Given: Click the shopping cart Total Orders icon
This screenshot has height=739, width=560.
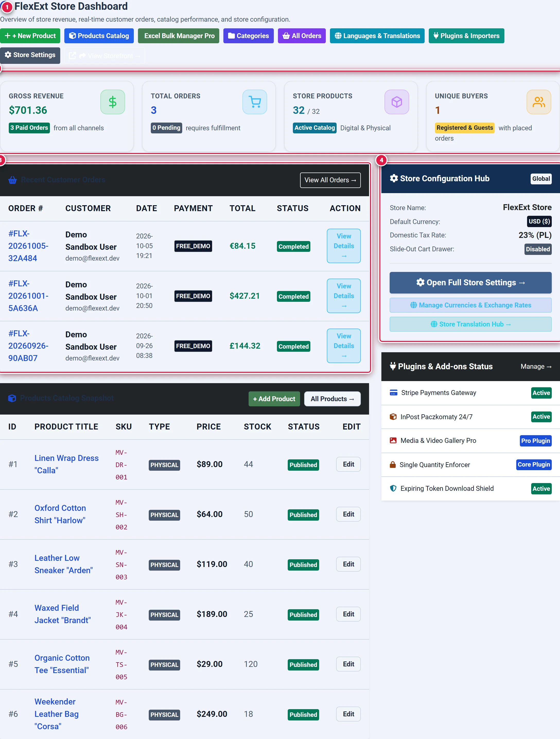Looking at the screenshot, I should tap(255, 102).
